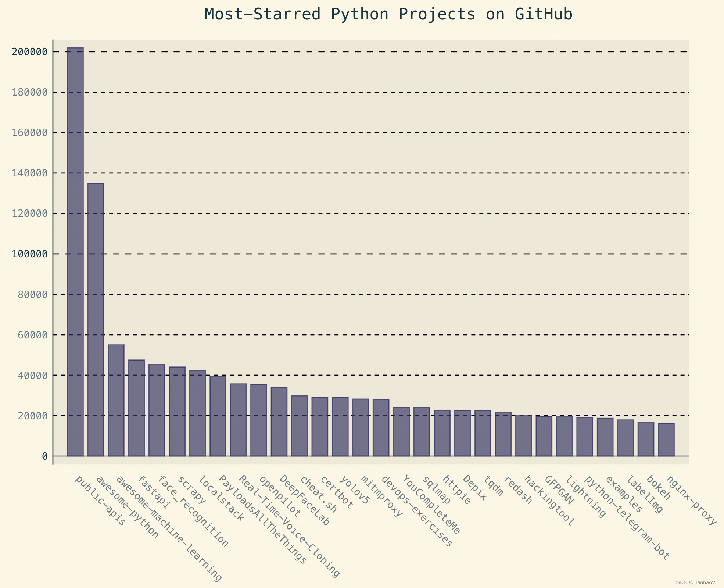Screen dimensions: 724x588
Task: Click the 200000 y-axis tick label
Action: tap(30, 52)
